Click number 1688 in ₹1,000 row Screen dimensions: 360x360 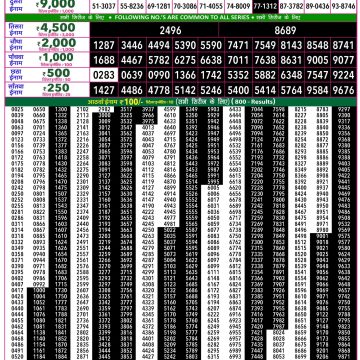coord(104,60)
